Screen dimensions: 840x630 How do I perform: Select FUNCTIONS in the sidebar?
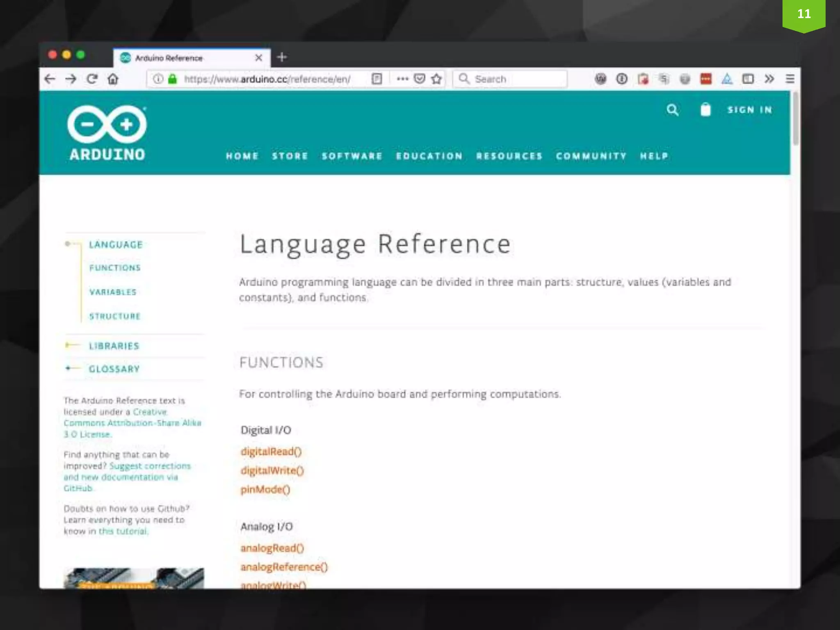coord(115,268)
